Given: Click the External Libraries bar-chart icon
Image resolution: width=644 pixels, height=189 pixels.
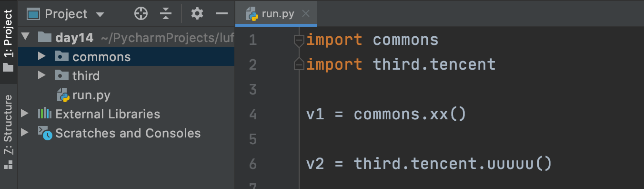Looking at the screenshot, I should pos(44,114).
